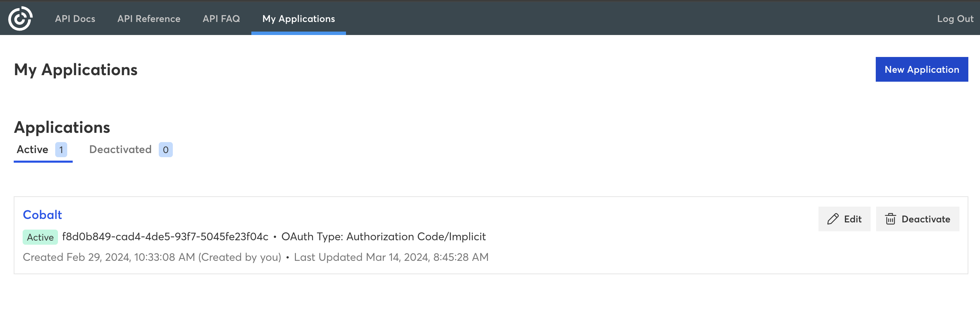
Task: Select My Applications in the navigation bar
Action: [x=298, y=18]
